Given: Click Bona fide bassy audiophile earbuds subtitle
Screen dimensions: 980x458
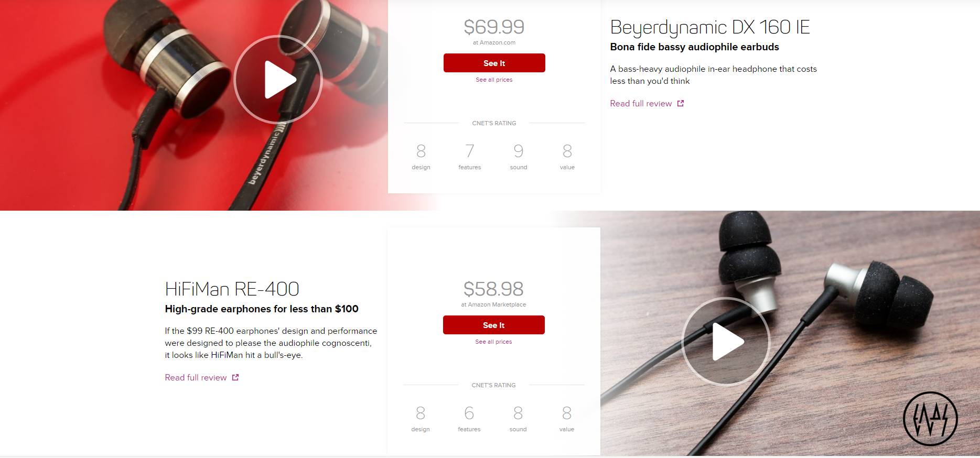Looking at the screenshot, I should pyautogui.click(x=694, y=47).
